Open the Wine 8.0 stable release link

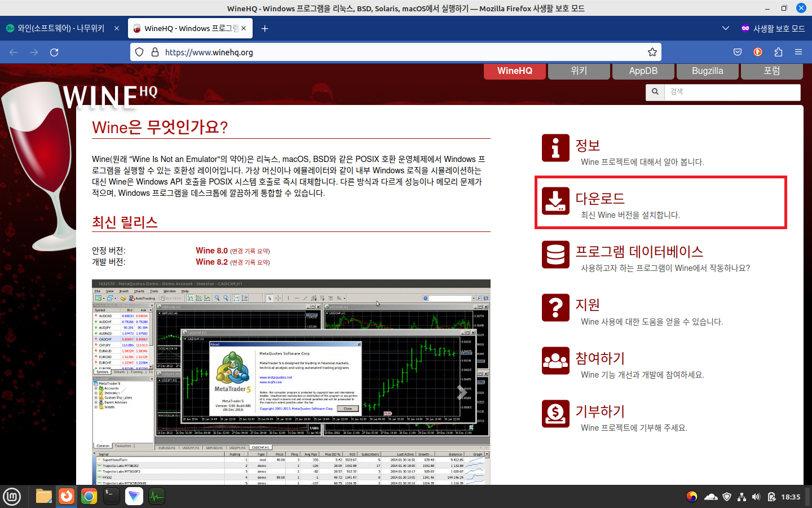211,251
